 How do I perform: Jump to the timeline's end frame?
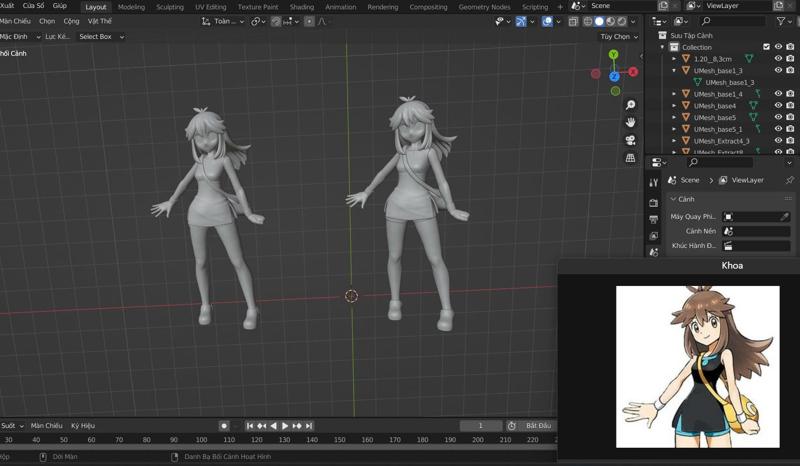pos(309,426)
